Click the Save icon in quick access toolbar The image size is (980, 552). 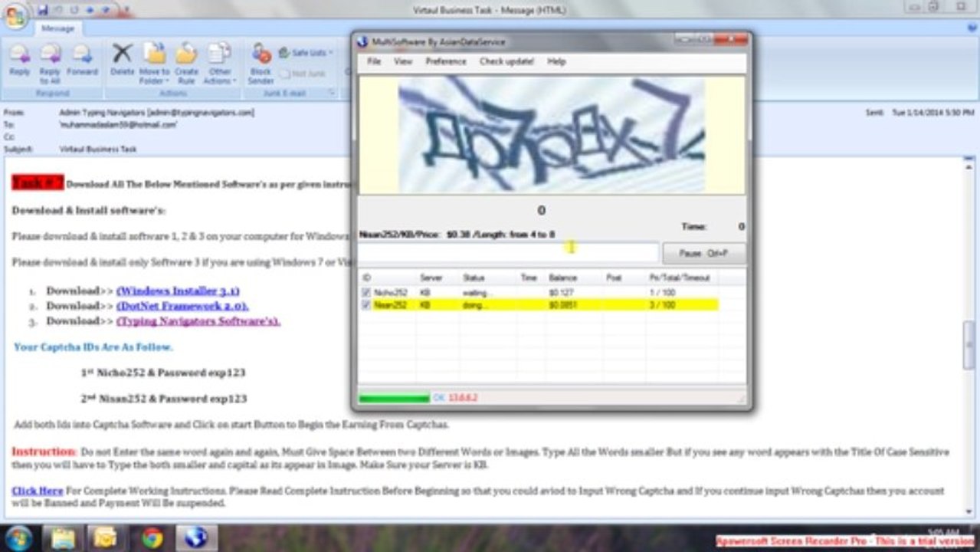(42, 9)
